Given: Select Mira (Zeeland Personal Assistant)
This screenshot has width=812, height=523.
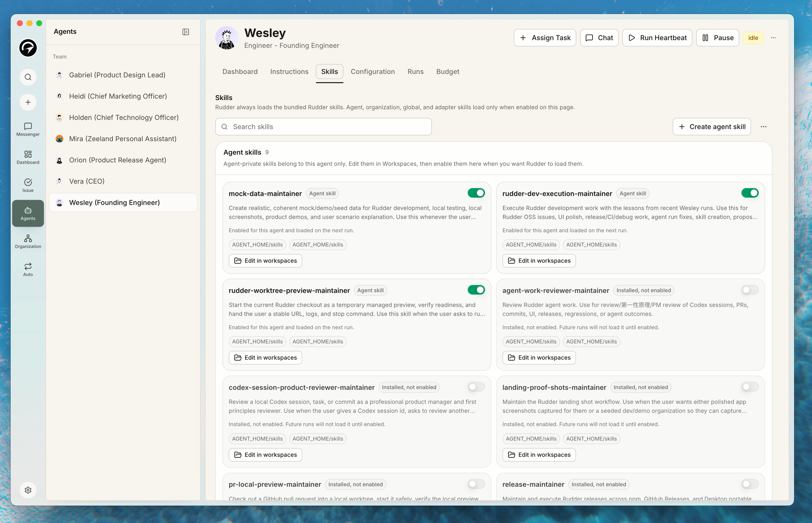Looking at the screenshot, I should [123, 138].
